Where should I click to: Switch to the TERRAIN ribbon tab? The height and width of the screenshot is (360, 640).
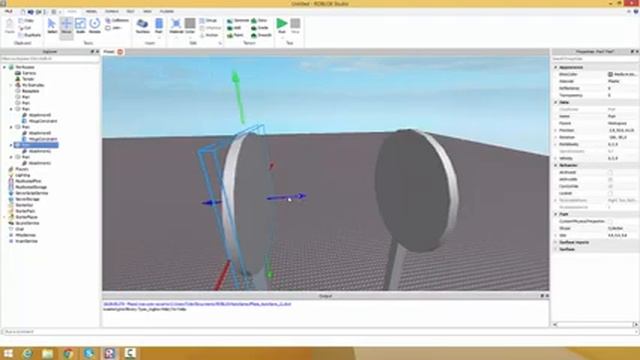click(112, 11)
